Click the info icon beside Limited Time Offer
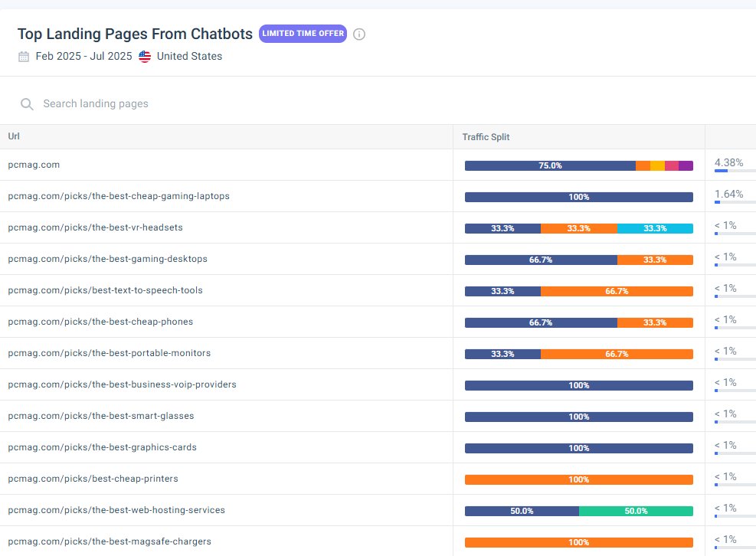 (x=358, y=34)
